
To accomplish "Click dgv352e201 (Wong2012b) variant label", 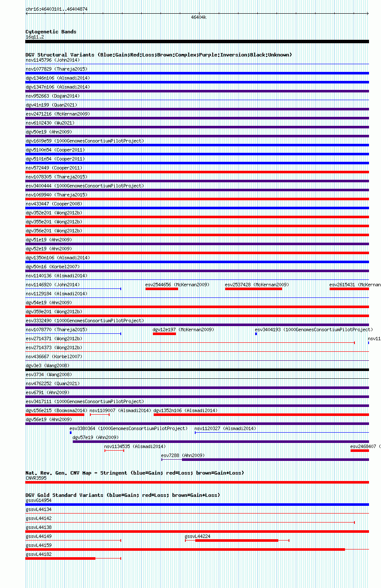I will coord(54,213).
